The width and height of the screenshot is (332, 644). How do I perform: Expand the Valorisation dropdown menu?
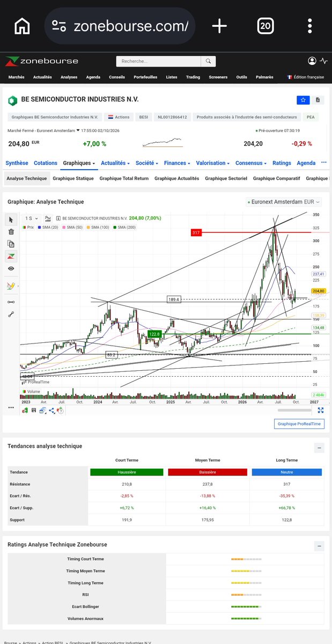(213, 163)
